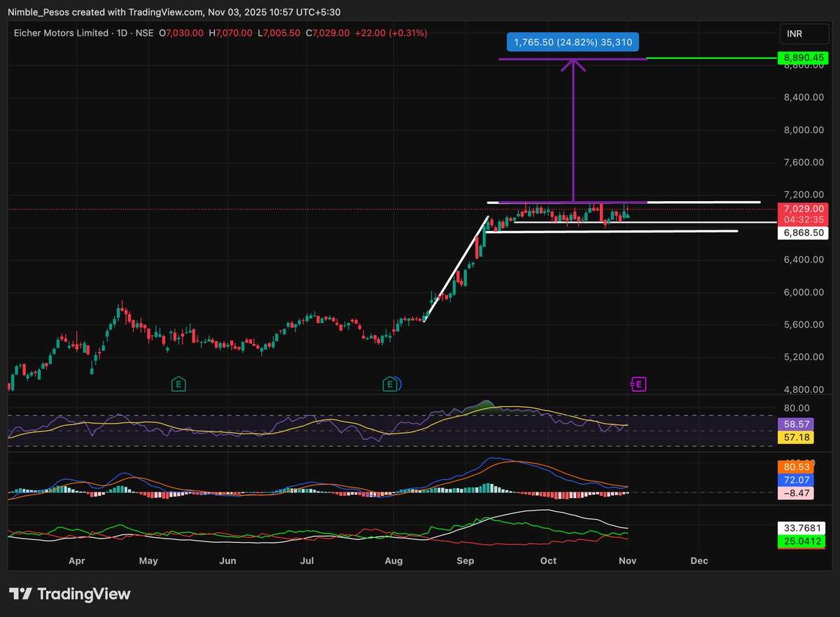Image resolution: width=840 pixels, height=617 pixels.
Task: Select the Eicher Motors Limited symbol title
Action: pos(63,32)
